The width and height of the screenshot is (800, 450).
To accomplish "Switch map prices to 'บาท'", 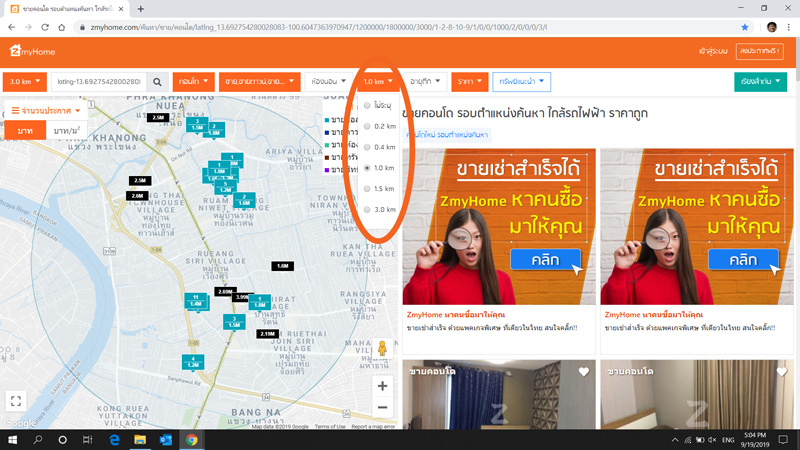I will click(25, 131).
